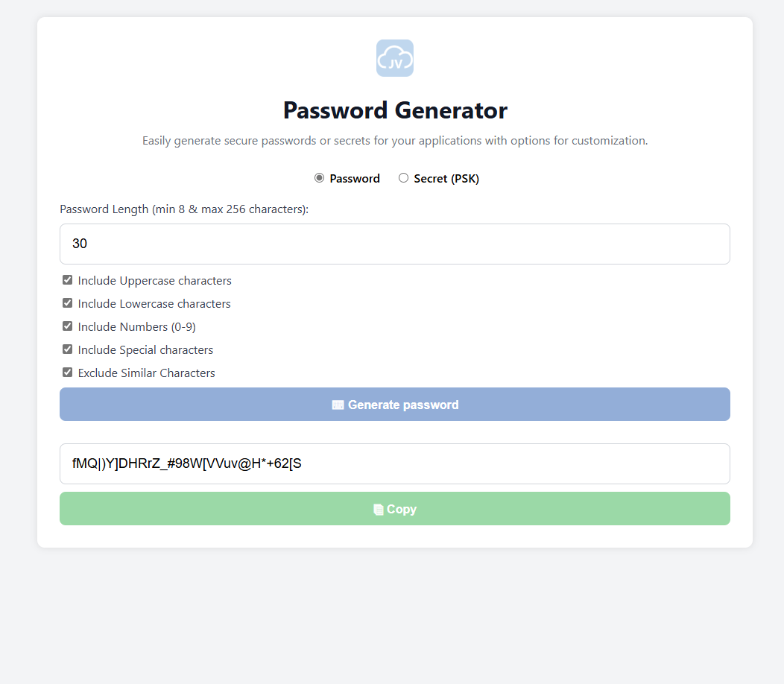The image size is (784, 684).
Task: Click the "Secret (PSK)" label text
Action: tap(446, 179)
